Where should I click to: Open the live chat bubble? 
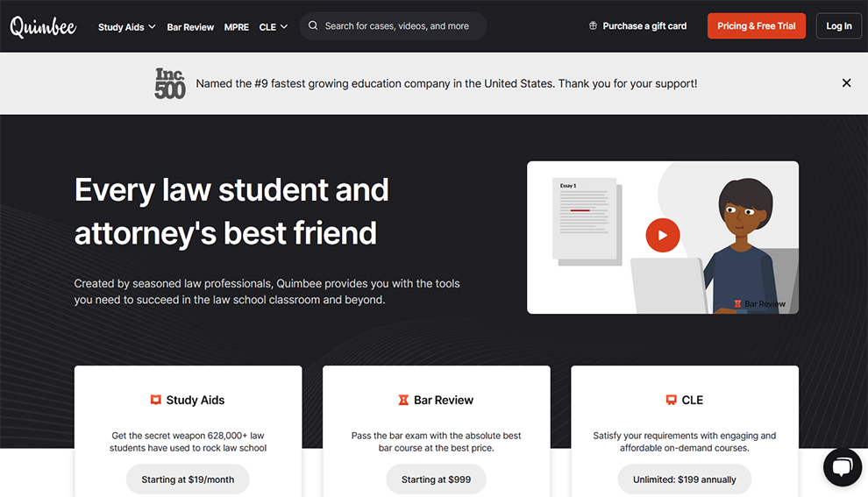point(843,467)
